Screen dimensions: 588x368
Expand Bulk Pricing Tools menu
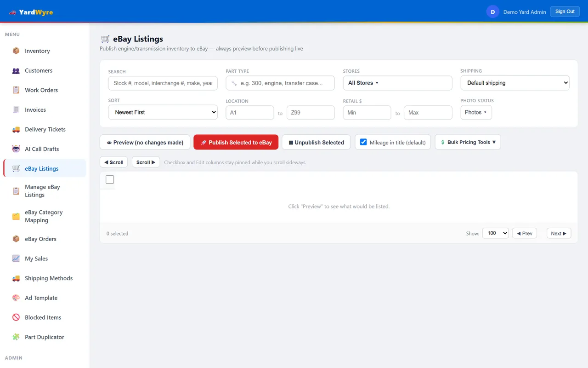pos(468,142)
